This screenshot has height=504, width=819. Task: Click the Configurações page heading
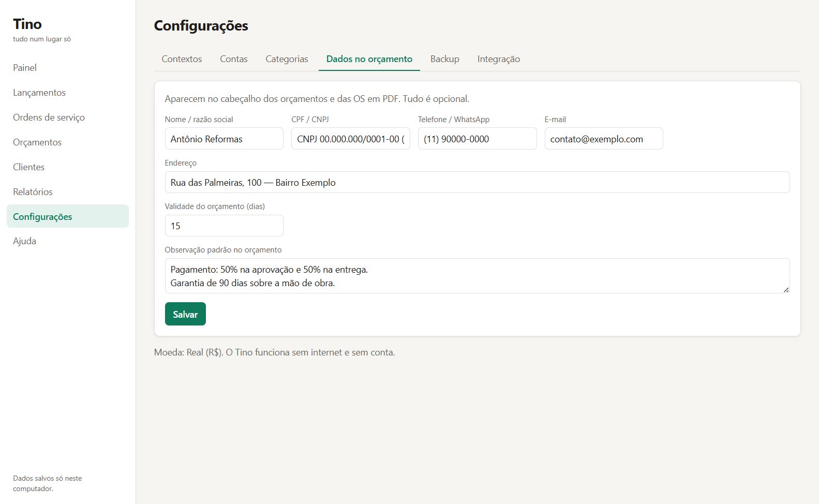coord(201,25)
